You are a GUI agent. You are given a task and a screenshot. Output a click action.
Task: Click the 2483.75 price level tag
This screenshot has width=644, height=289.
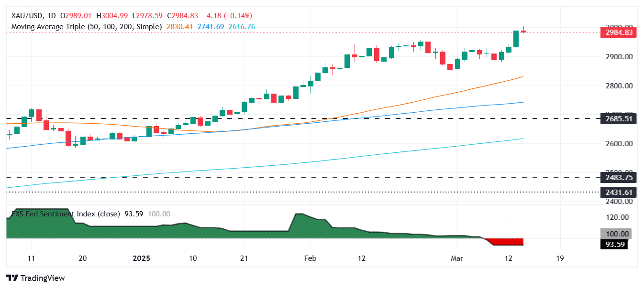click(x=618, y=177)
